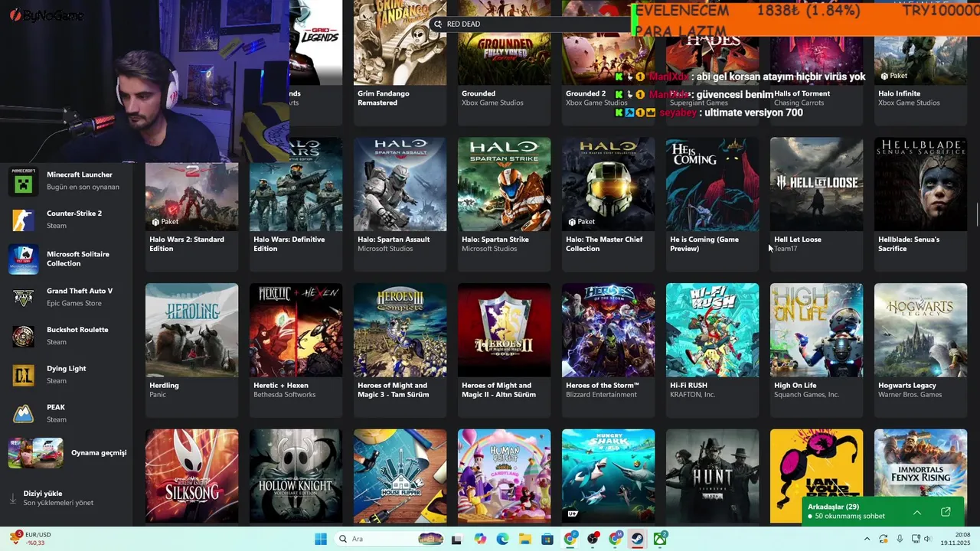Open Hungry Shark game cover
The image size is (980, 551).
pyautogui.click(x=608, y=476)
